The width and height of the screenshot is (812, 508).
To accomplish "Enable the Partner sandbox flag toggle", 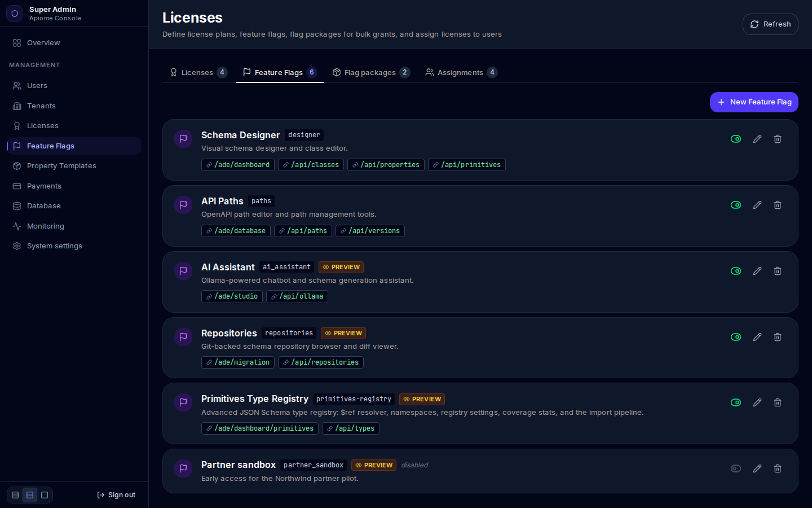I will tap(736, 468).
